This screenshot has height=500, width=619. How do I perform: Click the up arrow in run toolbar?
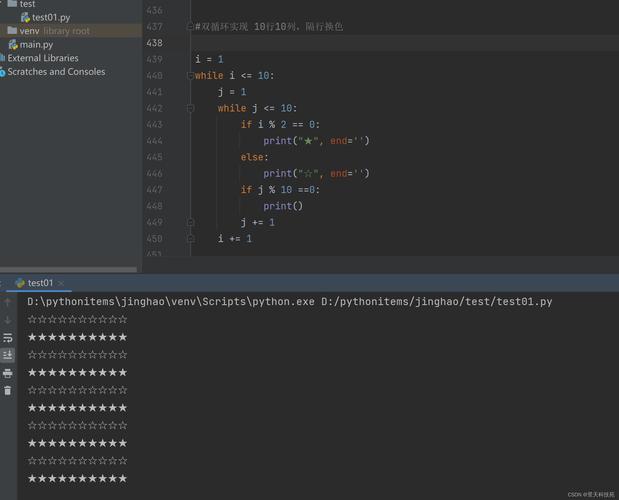pos(8,302)
